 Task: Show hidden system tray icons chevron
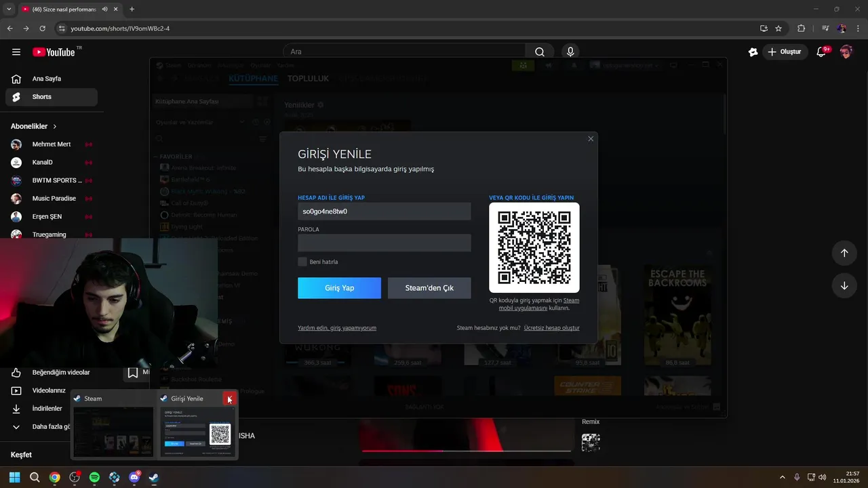782,477
